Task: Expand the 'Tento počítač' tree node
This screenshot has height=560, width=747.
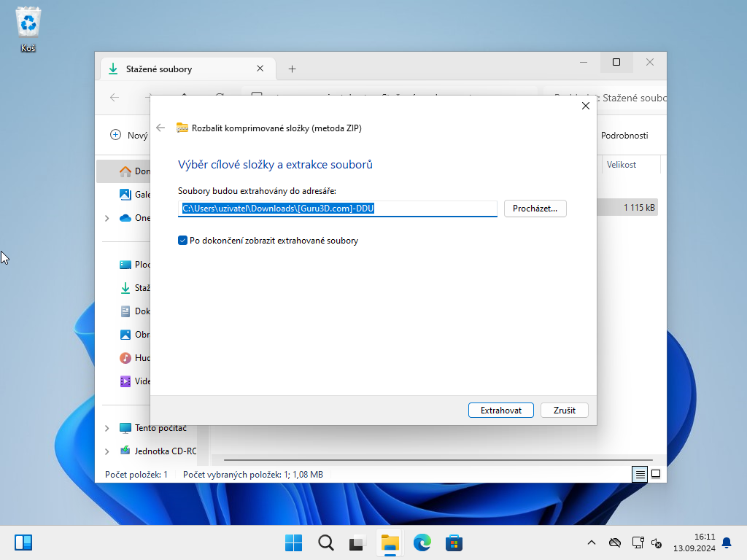Action: pyautogui.click(x=107, y=428)
